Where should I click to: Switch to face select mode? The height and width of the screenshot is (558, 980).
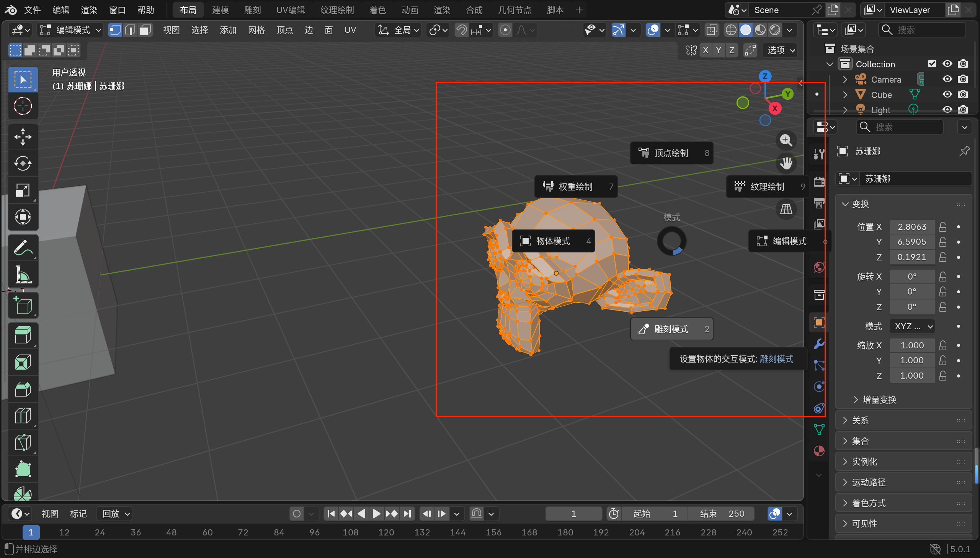pos(145,30)
